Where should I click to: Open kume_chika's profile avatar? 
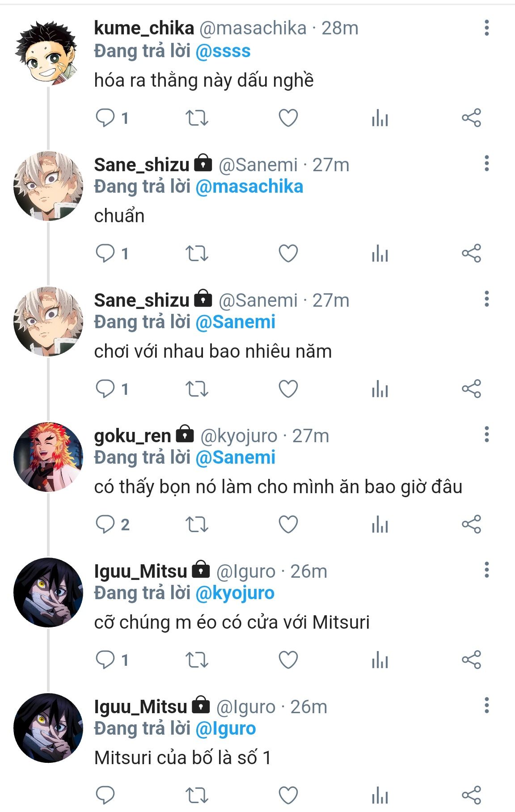(x=46, y=51)
